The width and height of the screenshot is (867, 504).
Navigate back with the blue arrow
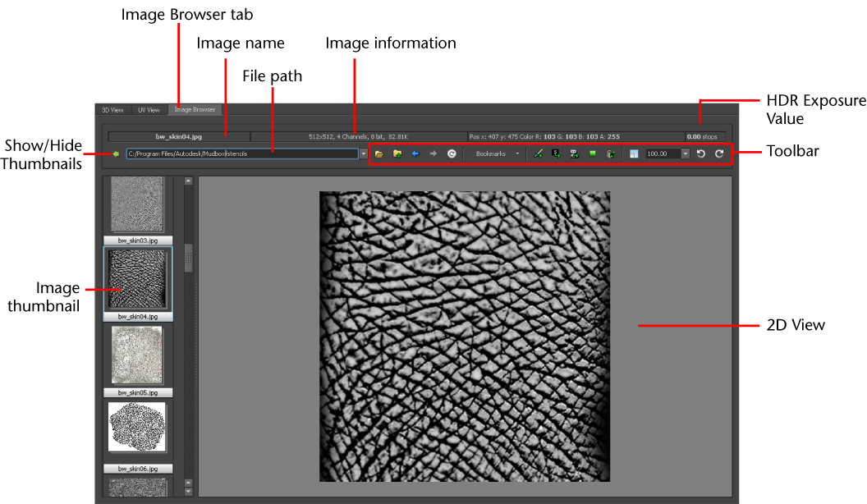click(x=415, y=154)
